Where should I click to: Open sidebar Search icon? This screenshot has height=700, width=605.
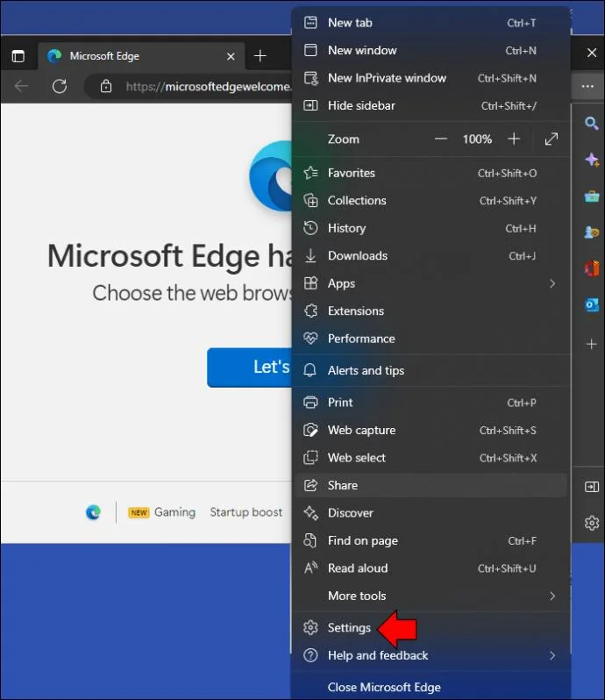(592, 123)
